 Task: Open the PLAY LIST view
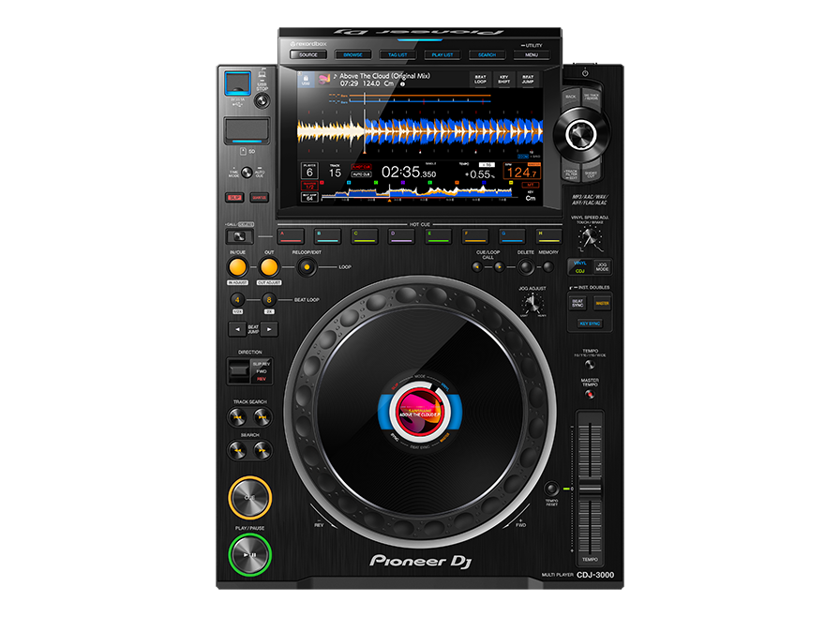[442, 54]
